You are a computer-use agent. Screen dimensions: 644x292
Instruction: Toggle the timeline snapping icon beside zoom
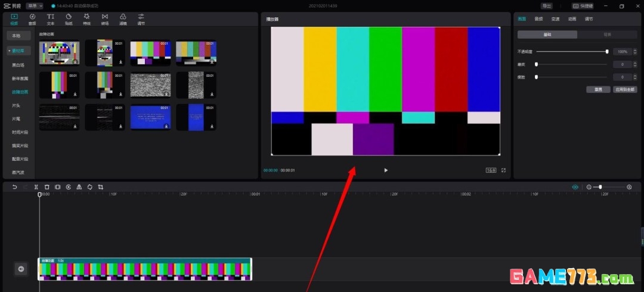click(x=575, y=187)
